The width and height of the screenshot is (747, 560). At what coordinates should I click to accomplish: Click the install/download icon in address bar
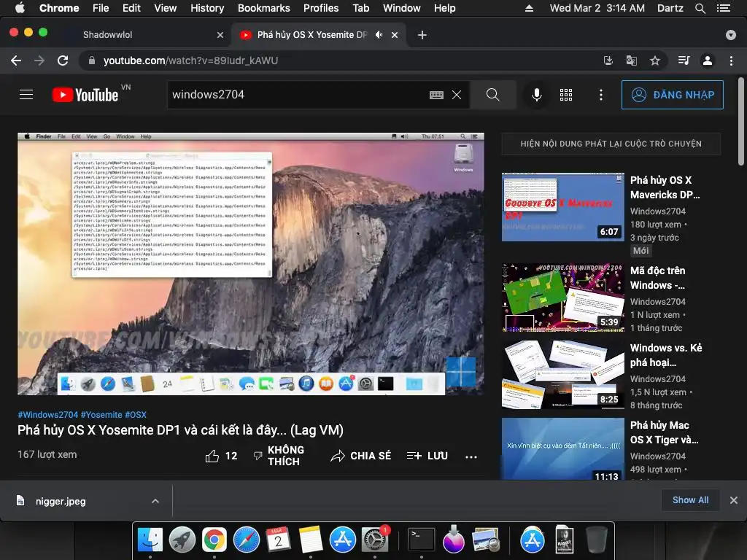coord(608,61)
